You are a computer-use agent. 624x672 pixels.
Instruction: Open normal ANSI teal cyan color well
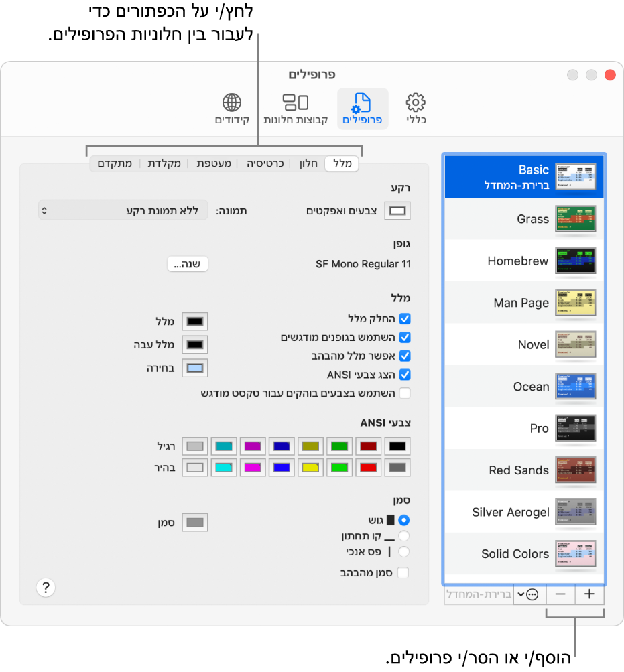point(224,446)
